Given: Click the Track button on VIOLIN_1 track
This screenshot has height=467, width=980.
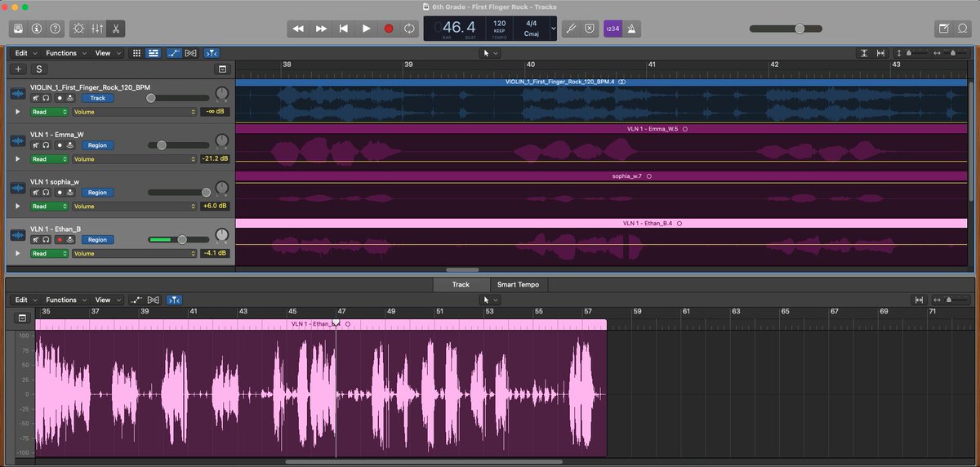Looking at the screenshot, I should click(97, 98).
